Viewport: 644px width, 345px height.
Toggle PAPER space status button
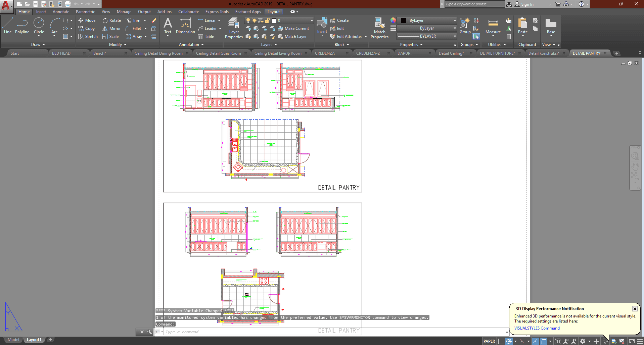click(489, 341)
